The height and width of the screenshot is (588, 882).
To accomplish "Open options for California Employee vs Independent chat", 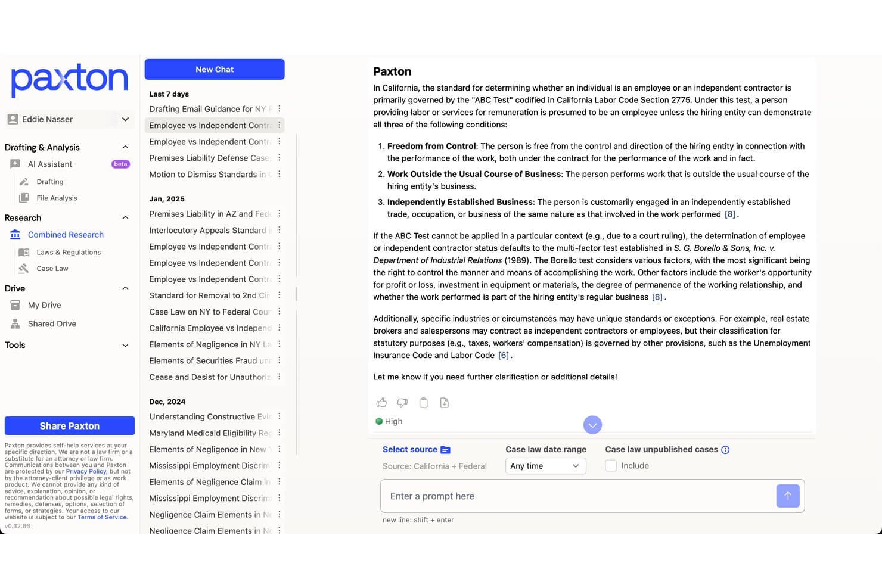I will pyautogui.click(x=279, y=328).
